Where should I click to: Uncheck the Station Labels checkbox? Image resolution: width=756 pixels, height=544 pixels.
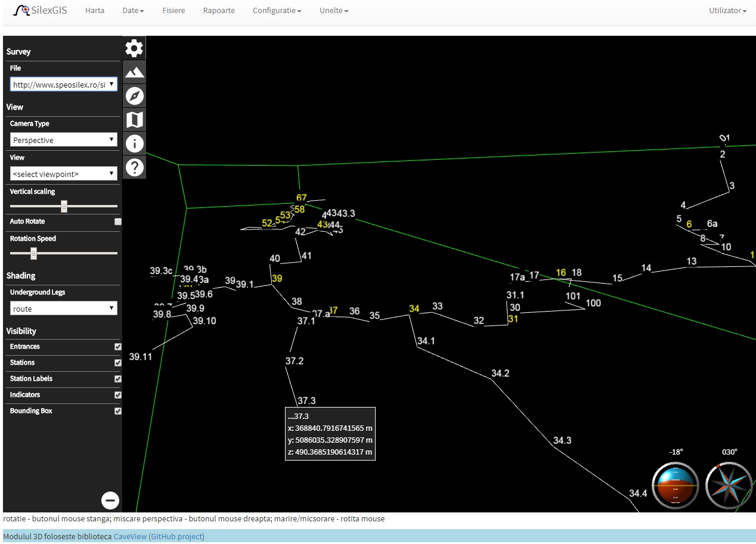coord(118,379)
